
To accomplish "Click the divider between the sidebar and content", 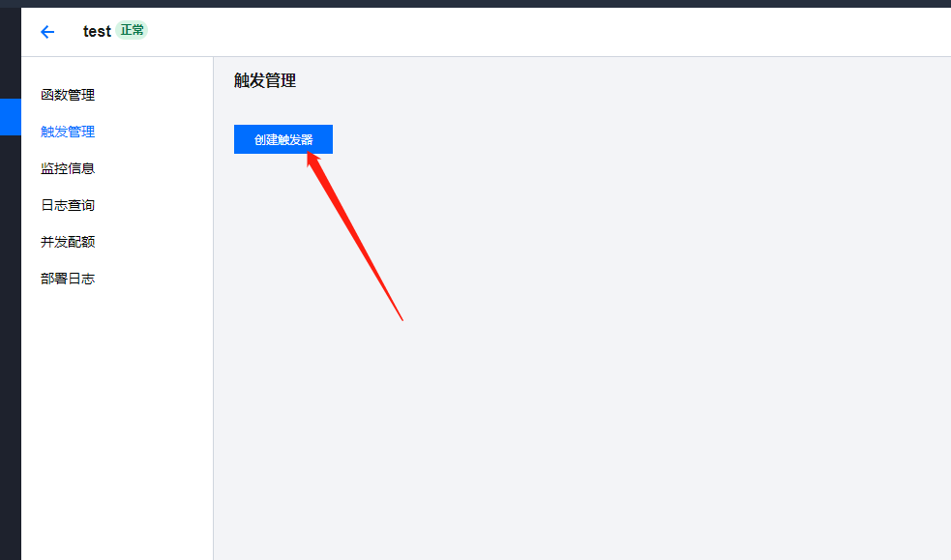I will [x=214, y=309].
